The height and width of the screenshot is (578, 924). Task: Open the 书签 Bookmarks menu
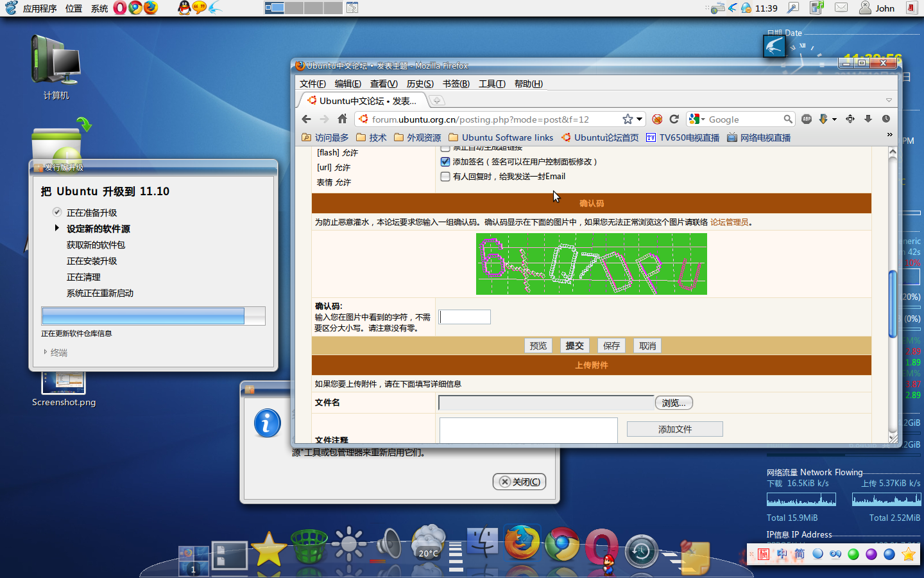point(456,83)
